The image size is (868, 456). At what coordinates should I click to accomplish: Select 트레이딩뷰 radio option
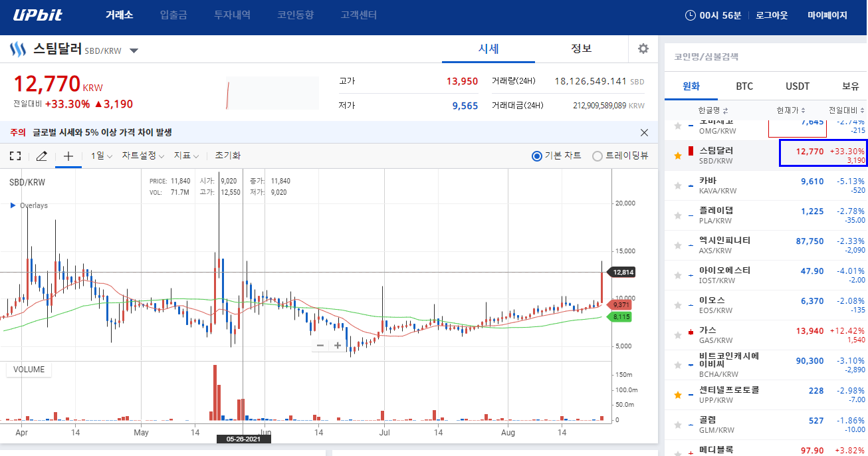(620, 156)
